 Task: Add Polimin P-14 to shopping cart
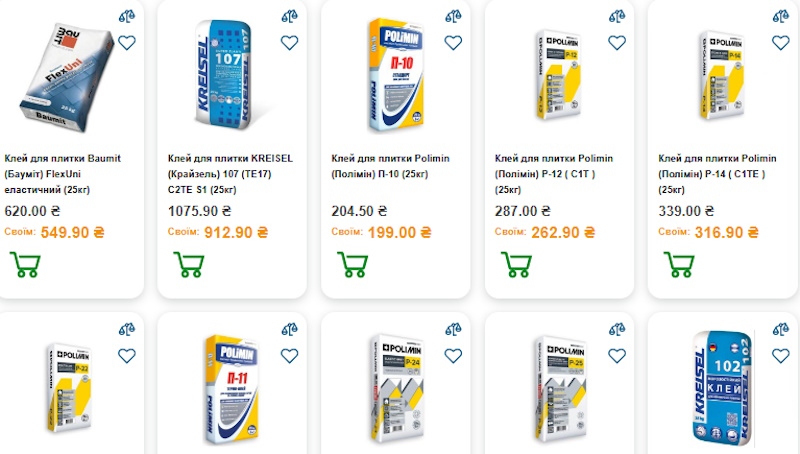[x=679, y=264]
